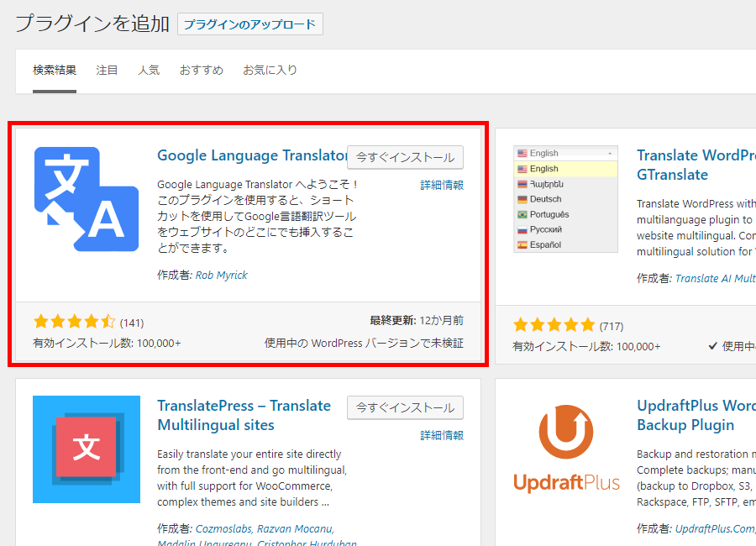Click the Google Language Translator title link

tap(251, 155)
